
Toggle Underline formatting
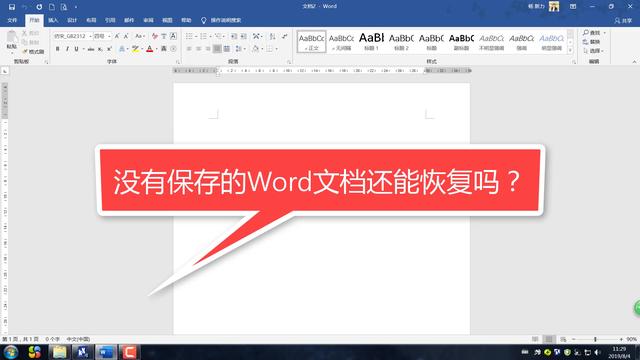76,49
